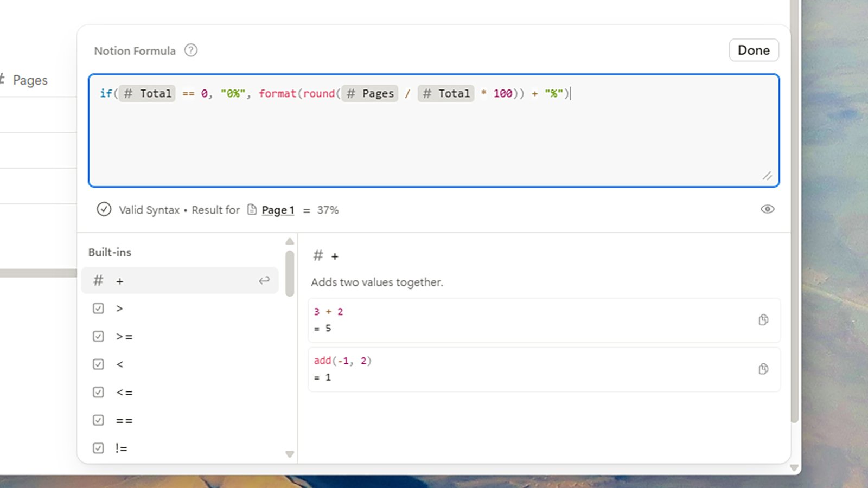The image size is (868, 488).
Task: Click the '37%' result value
Action: click(328, 210)
